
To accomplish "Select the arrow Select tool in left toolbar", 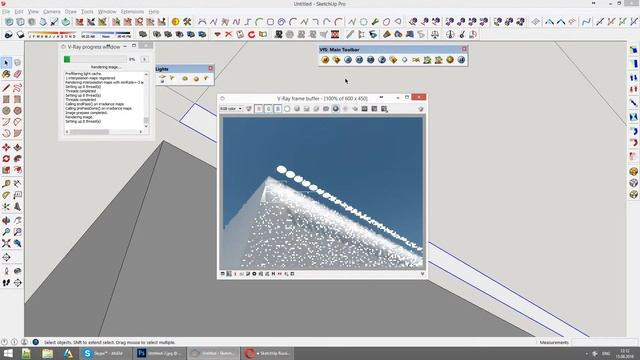I will (6, 63).
